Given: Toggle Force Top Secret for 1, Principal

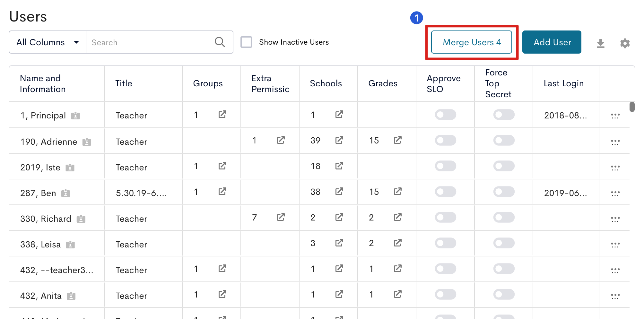Looking at the screenshot, I should [x=504, y=115].
